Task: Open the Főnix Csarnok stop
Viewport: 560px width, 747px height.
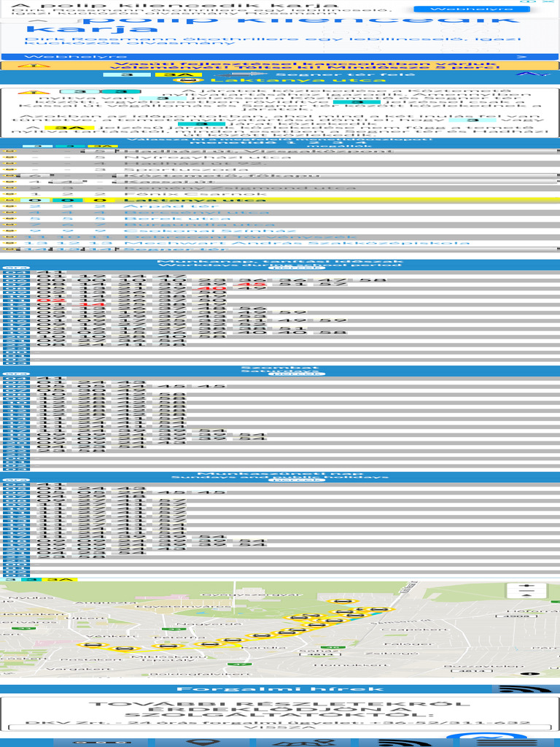Action: [x=195, y=194]
